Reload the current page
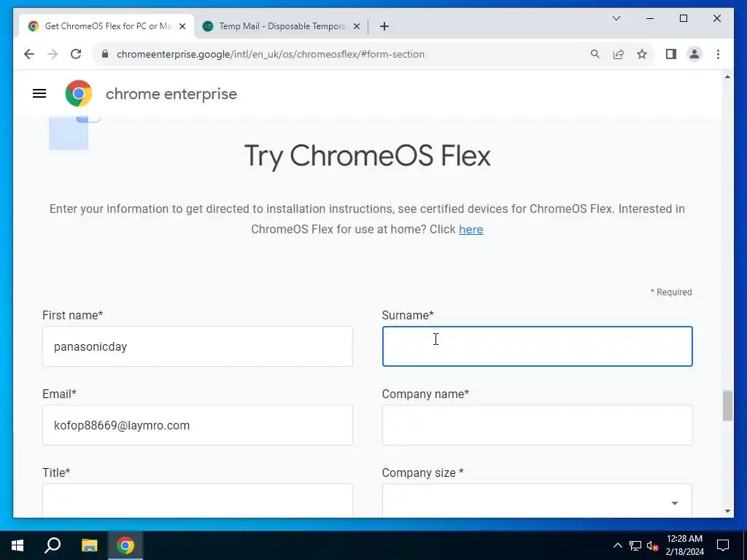 coord(76,54)
